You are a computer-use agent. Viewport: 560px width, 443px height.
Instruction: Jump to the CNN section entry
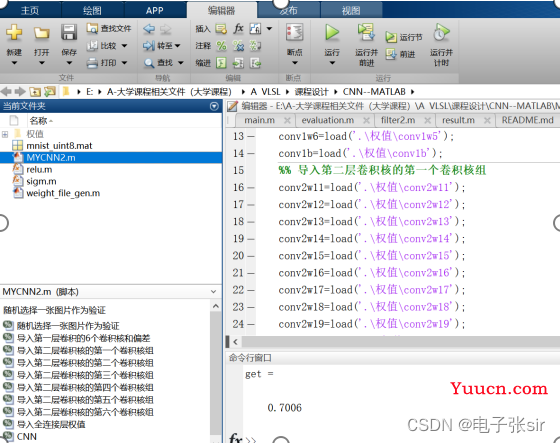click(26, 437)
